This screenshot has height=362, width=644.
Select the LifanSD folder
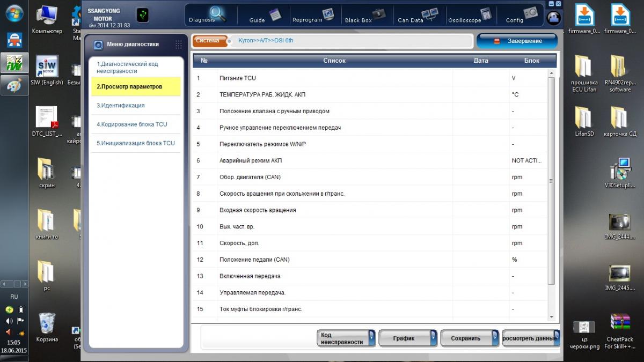[x=584, y=121]
